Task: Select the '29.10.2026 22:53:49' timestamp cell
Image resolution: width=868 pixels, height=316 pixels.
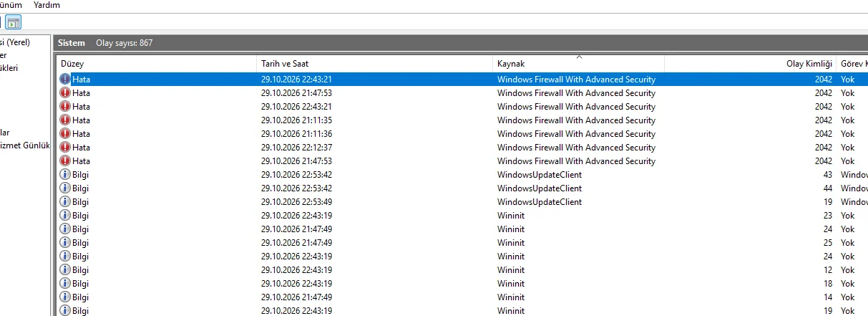Action: (x=296, y=202)
